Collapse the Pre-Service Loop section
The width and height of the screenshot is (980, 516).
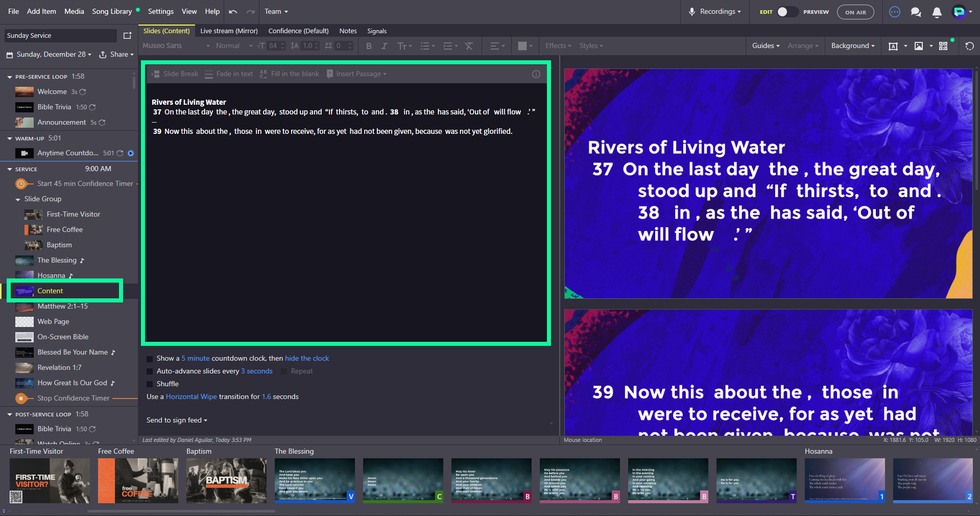point(10,77)
